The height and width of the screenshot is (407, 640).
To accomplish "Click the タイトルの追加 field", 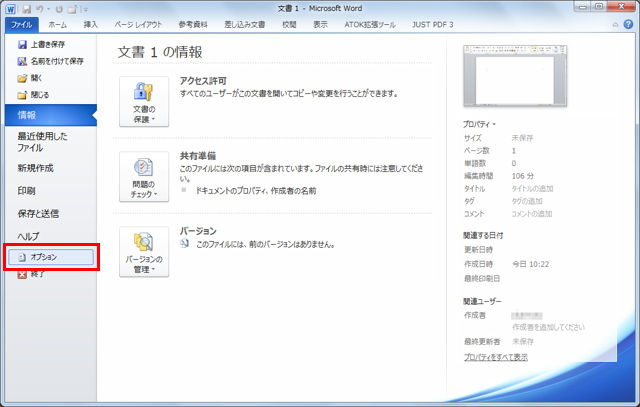I will 532,189.
